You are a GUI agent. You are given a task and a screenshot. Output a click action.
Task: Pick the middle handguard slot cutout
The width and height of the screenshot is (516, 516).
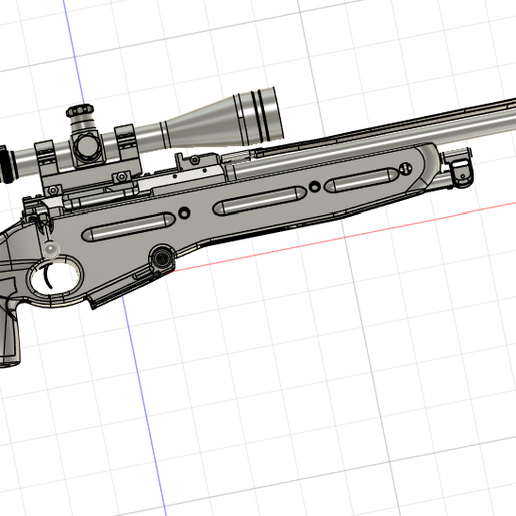coord(260,200)
